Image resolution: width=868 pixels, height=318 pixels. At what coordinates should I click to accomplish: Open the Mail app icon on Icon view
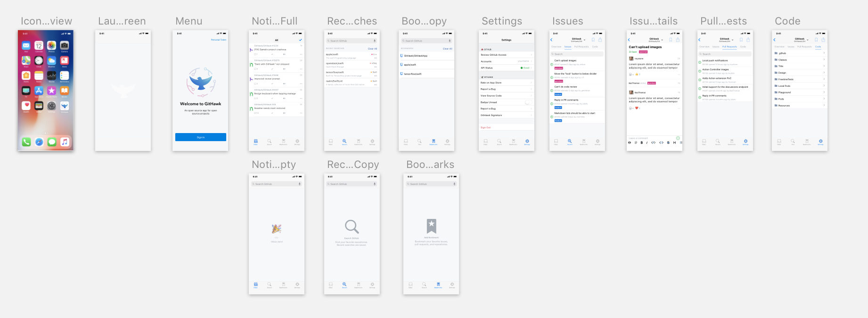[26, 45]
